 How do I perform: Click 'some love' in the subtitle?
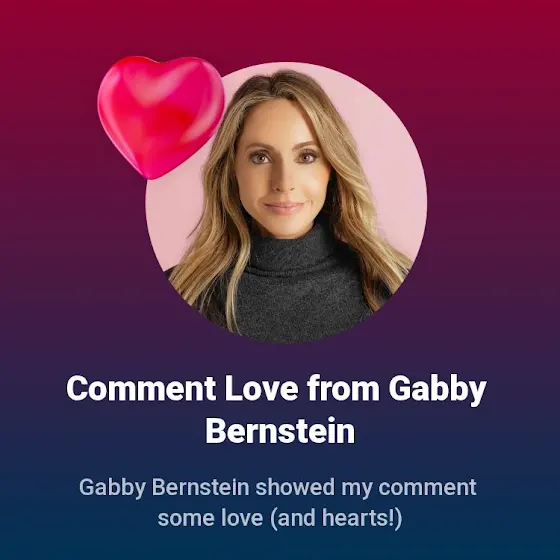tap(210, 518)
